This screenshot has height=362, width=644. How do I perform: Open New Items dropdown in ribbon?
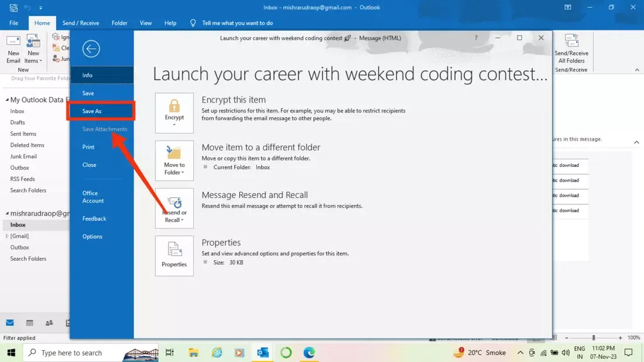[x=33, y=49]
